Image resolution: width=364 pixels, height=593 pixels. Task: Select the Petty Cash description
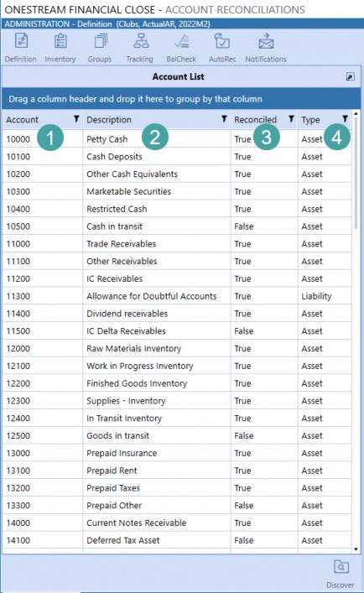pyautogui.click(x=107, y=139)
